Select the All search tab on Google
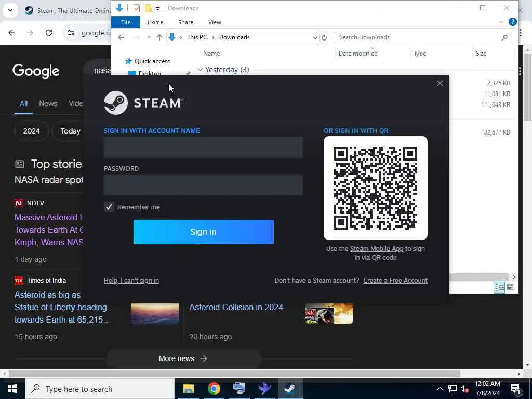The image size is (532, 399). (23, 103)
